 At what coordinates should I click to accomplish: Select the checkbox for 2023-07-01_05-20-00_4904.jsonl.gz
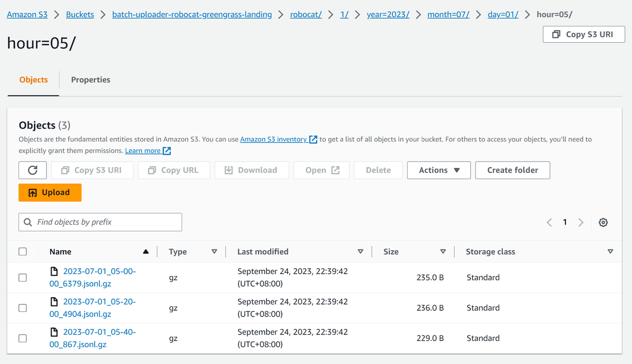22,308
